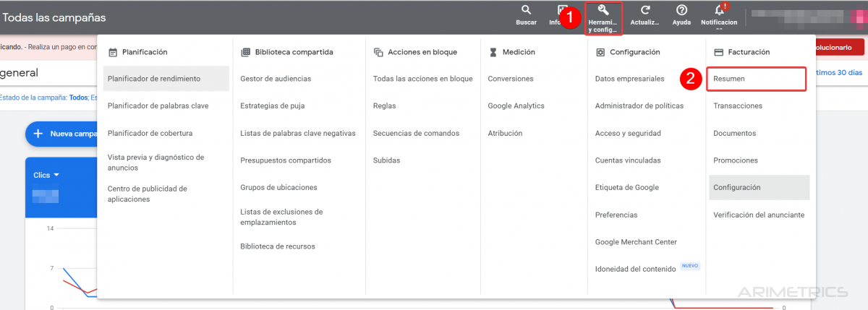The width and height of the screenshot is (868, 310).
Task: Open the Herramientas y configuración wrench icon
Action: (603, 11)
